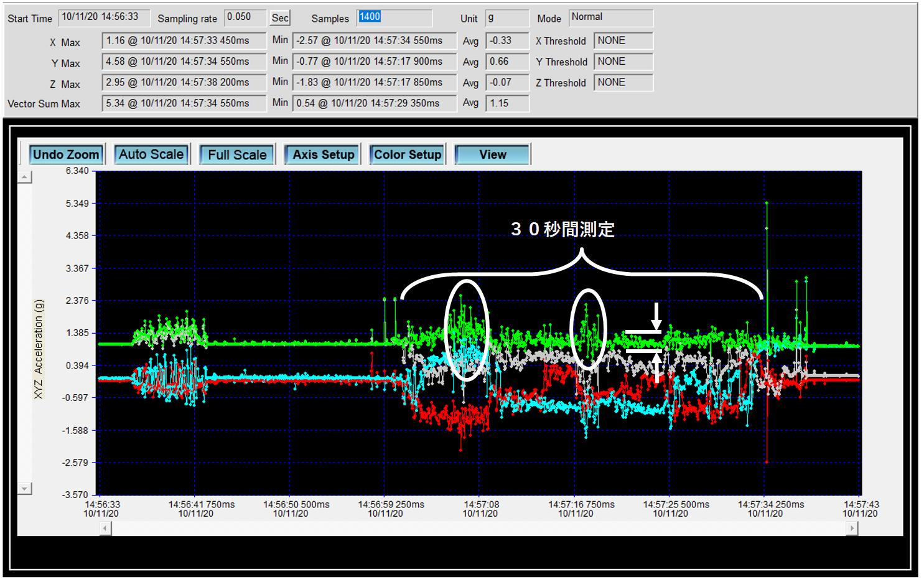Click the 6.340 y-axis value
Viewport: 924px width, 579px height.
point(78,171)
